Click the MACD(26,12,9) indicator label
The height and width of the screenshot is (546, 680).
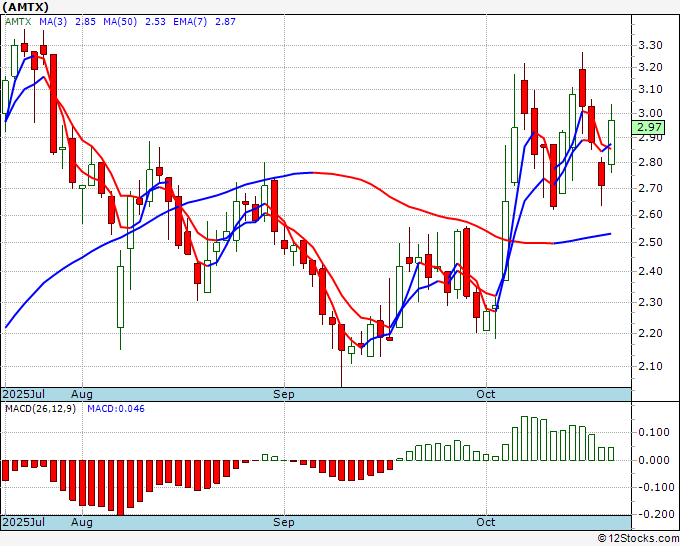coord(40,409)
